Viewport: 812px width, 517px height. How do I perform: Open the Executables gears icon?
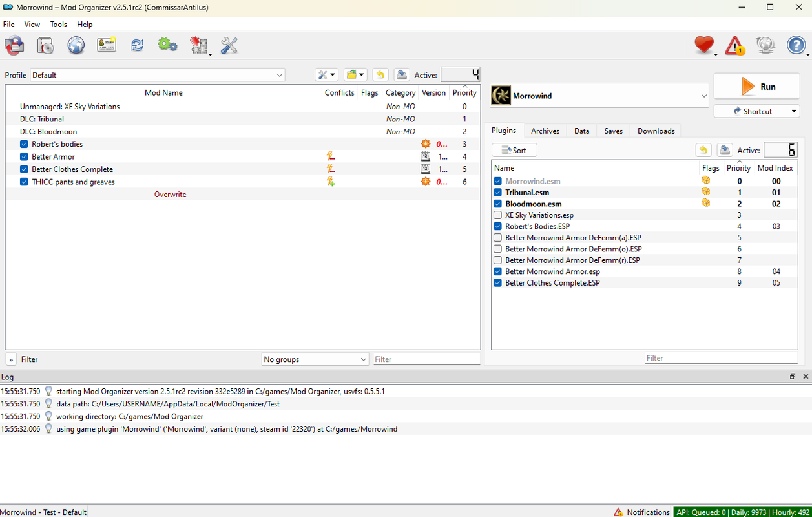pyautogui.click(x=167, y=45)
